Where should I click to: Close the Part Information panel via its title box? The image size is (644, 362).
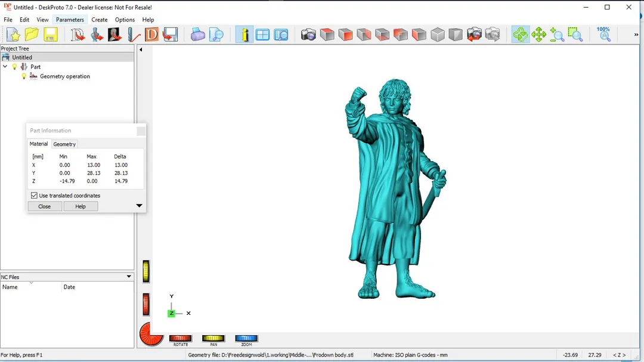[141, 131]
